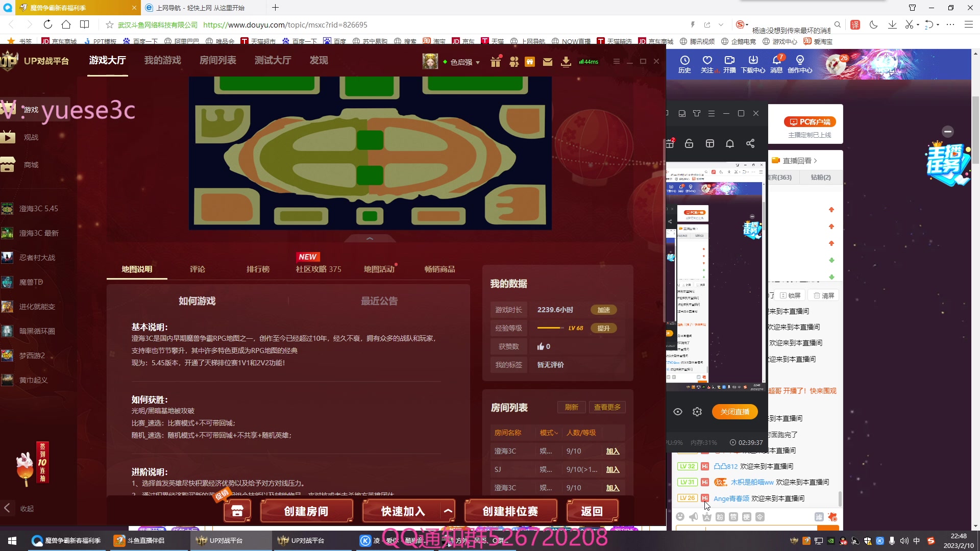Open 社区攻略 375 tab
Screen dimensions: 980x551
coord(318,269)
